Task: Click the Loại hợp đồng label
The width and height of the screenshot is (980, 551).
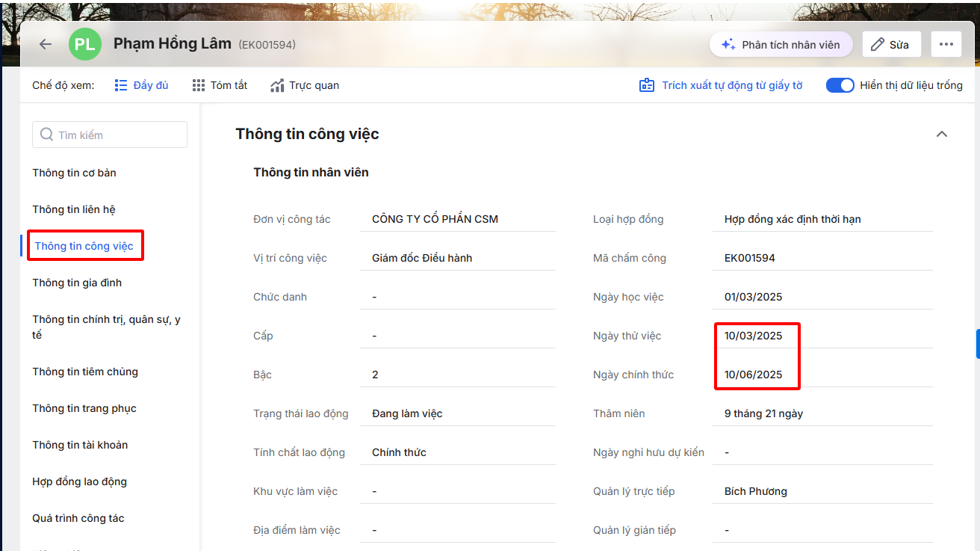Action: click(x=628, y=219)
